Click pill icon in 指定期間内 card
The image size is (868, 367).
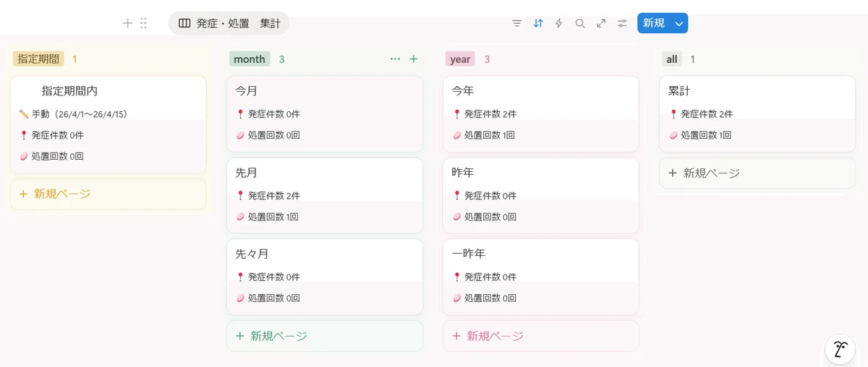tap(24, 156)
